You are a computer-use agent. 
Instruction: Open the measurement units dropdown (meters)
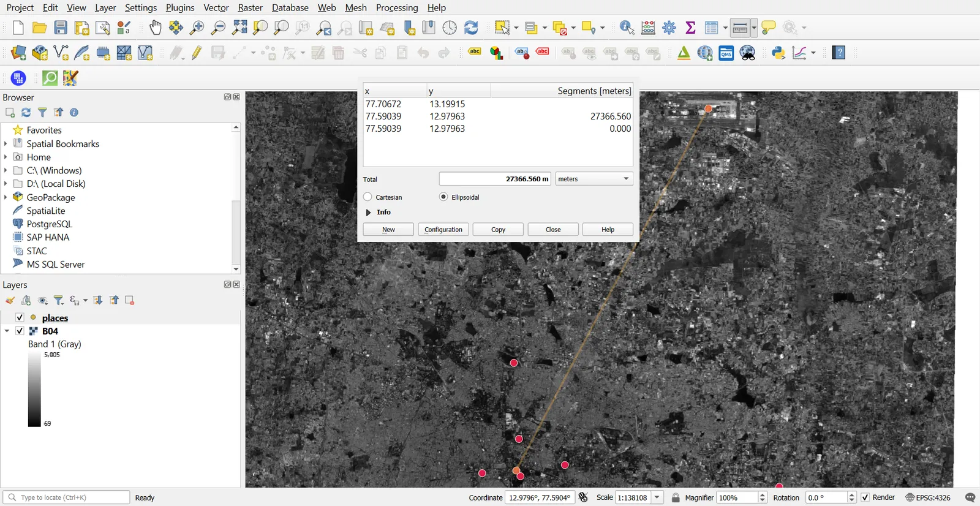pos(594,179)
